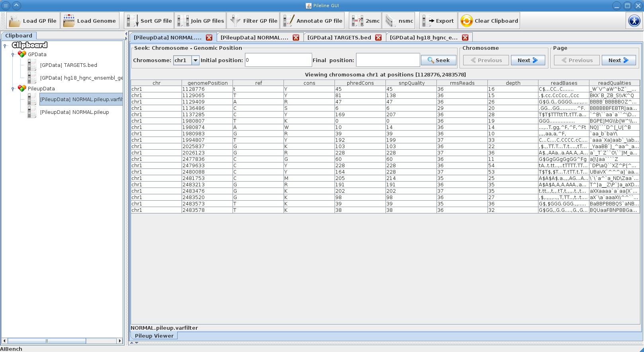The width and height of the screenshot is (644, 352).
Task: Select the Pileup Viewer bottom tab
Action: pos(154,336)
